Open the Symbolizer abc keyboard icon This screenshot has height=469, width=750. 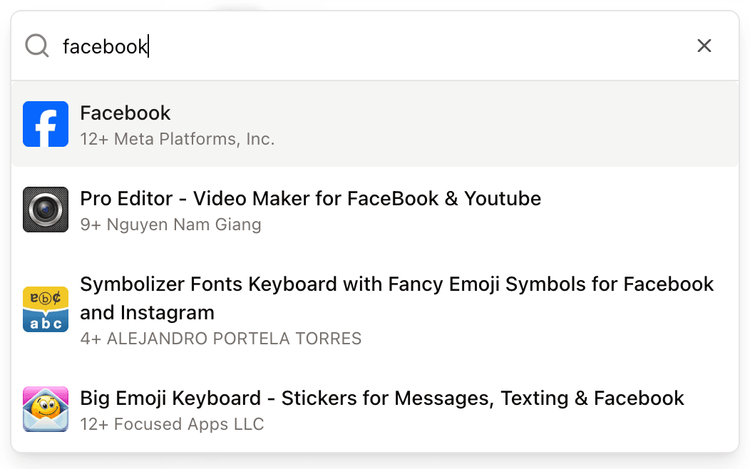pyautogui.click(x=45, y=309)
